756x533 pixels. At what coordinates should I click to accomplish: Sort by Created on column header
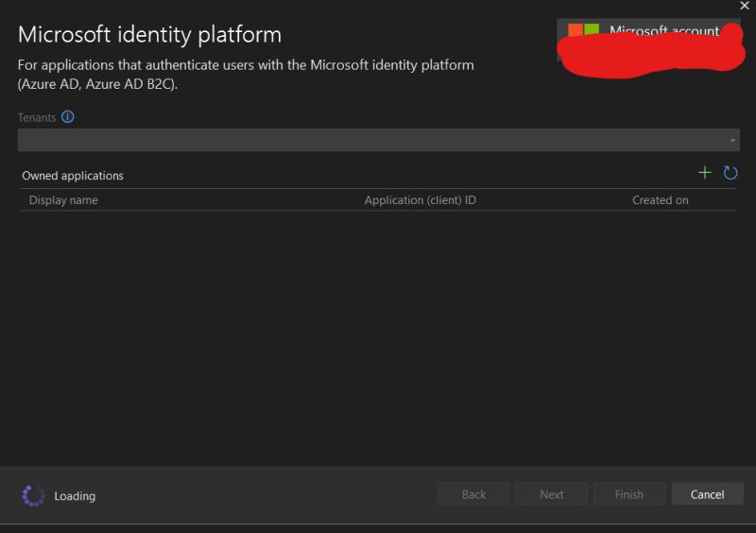660,200
